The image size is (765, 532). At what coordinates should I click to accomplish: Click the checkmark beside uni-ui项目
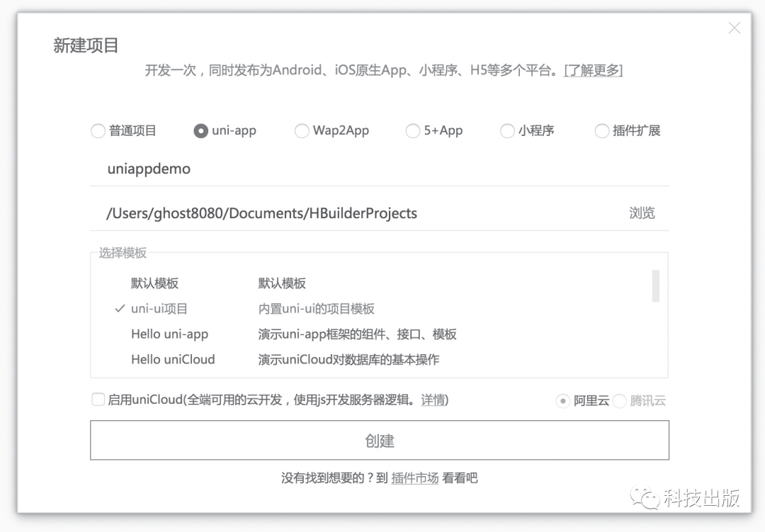tap(120, 308)
